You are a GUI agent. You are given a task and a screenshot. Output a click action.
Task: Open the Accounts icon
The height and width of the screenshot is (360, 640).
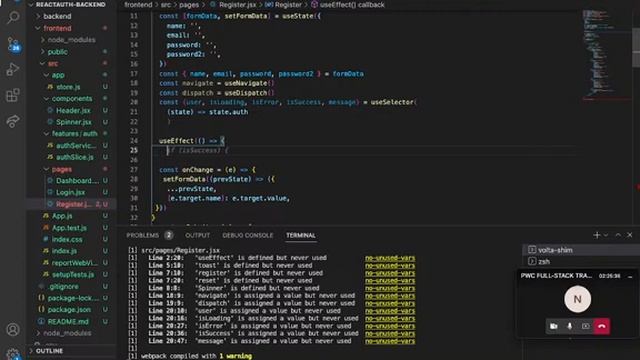pos(13,329)
